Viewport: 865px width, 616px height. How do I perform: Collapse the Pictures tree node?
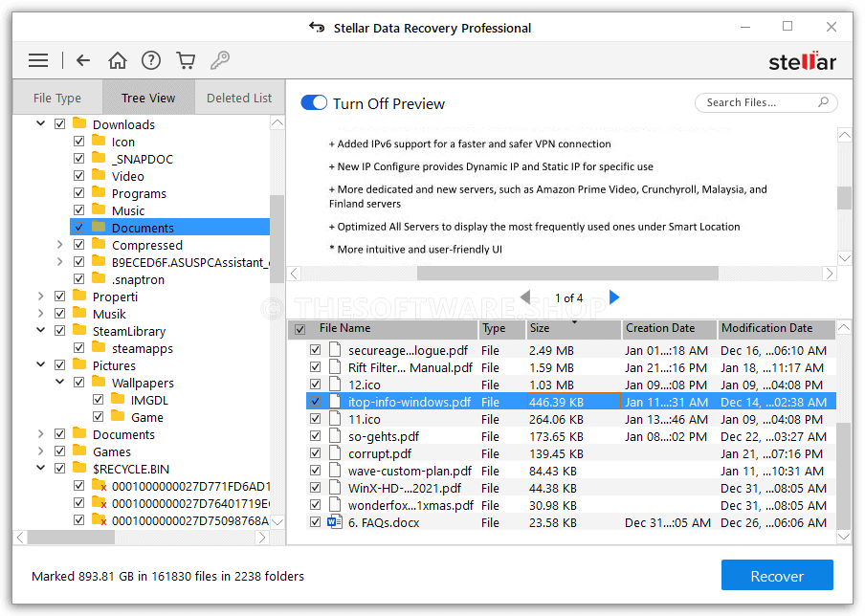(x=41, y=364)
